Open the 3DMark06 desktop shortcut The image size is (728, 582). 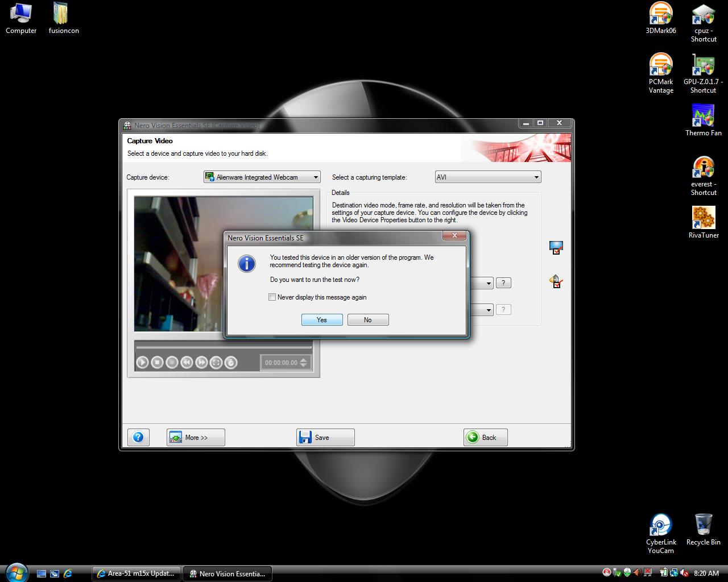pyautogui.click(x=661, y=19)
